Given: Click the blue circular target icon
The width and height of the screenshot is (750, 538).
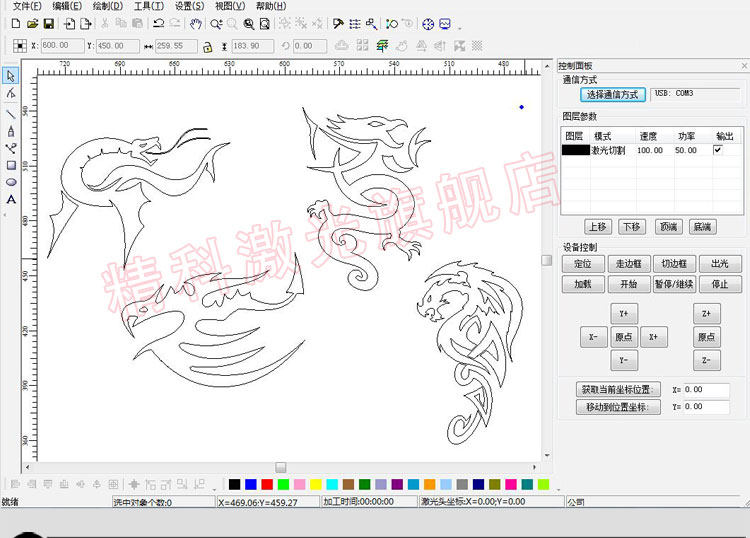Looking at the screenshot, I should [x=428, y=24].
